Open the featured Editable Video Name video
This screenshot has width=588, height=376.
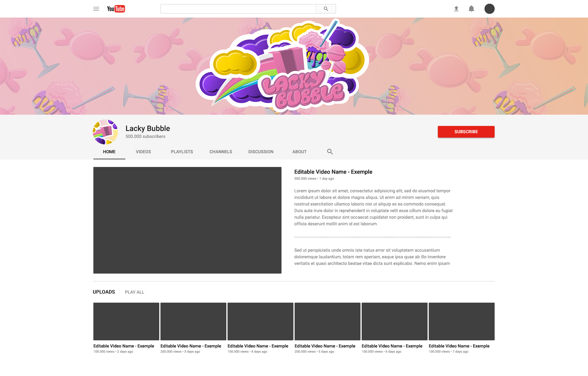(187, 220)
